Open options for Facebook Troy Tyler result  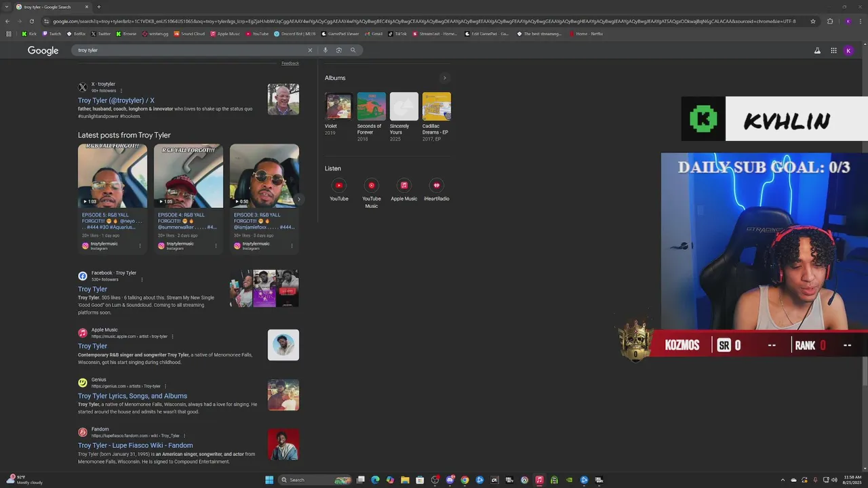[x=142, y=279]
